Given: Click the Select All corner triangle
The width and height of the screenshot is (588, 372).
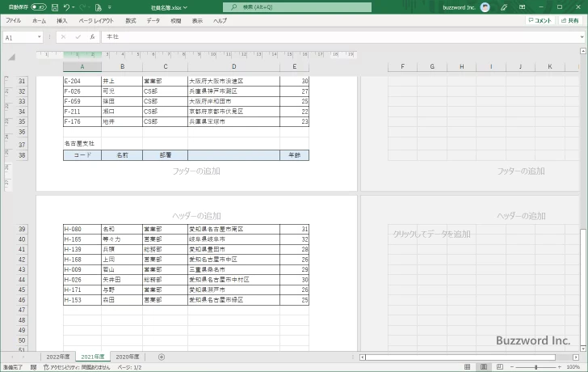Looking at the screenshot, I should [11, 57].
